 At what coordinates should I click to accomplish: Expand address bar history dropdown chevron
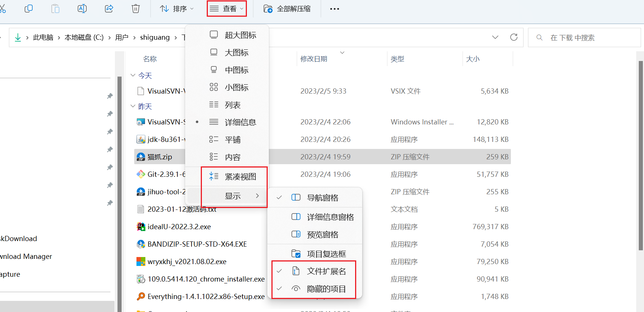[495, 37]
